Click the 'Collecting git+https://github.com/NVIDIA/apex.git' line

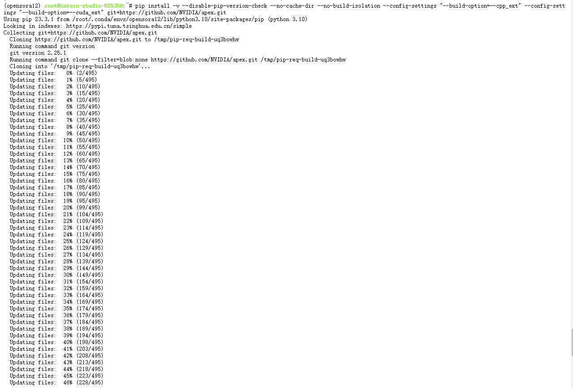80,33
